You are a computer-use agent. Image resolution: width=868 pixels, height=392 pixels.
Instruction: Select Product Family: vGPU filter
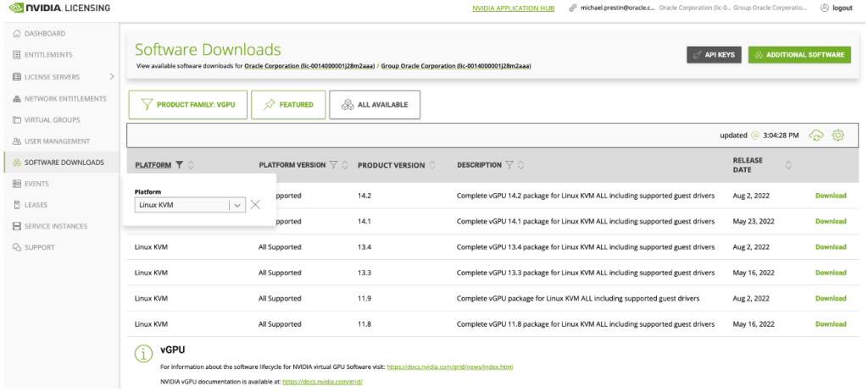188,104
